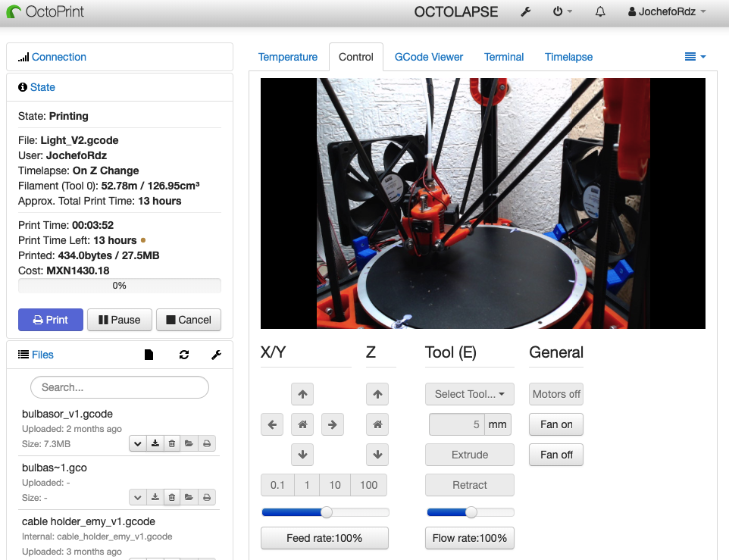The image size is (729, 560).
Task: Create new file icon in Files
Action: pyautogui.click(x=149, y=355)
